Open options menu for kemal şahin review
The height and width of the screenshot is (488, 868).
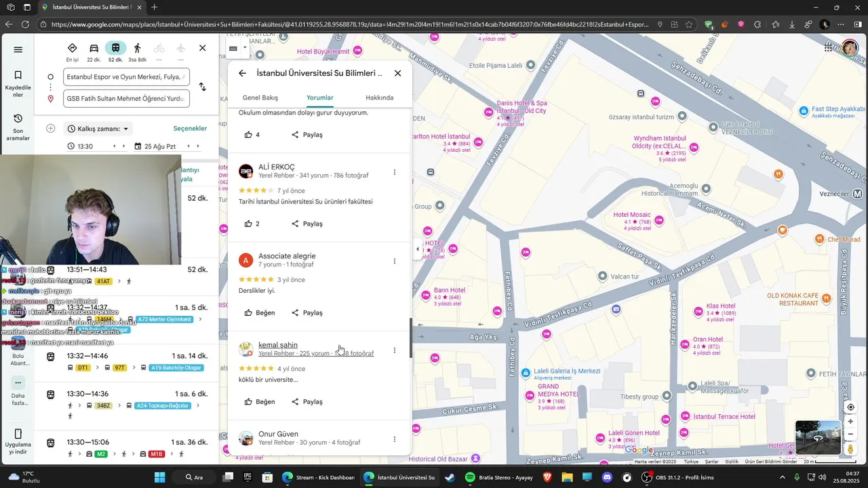click(395, 350)
